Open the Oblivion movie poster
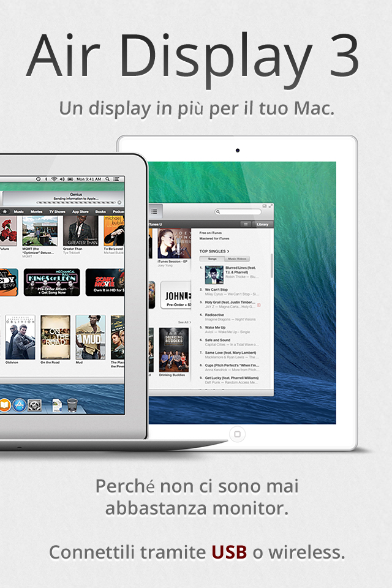Image resolution: width=392 pixels, height=588 pixels. [x=20, y=337]
